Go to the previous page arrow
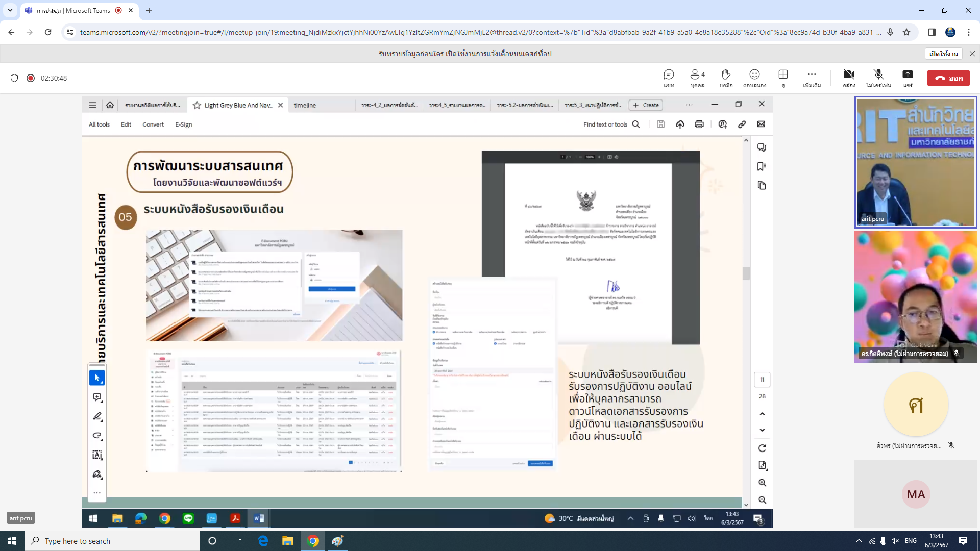This screenshot has width=980, height=551. (762, 414)
